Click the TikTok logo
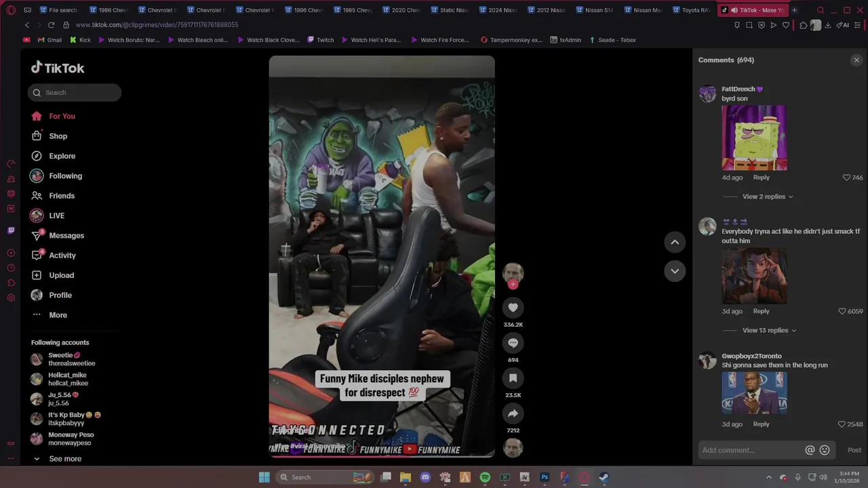 pos(58,68)
